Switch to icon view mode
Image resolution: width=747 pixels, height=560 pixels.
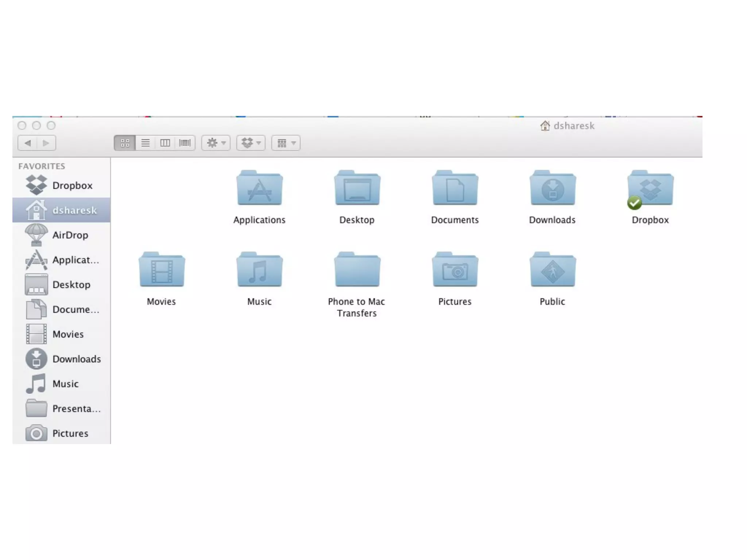(x=125, y=143)
